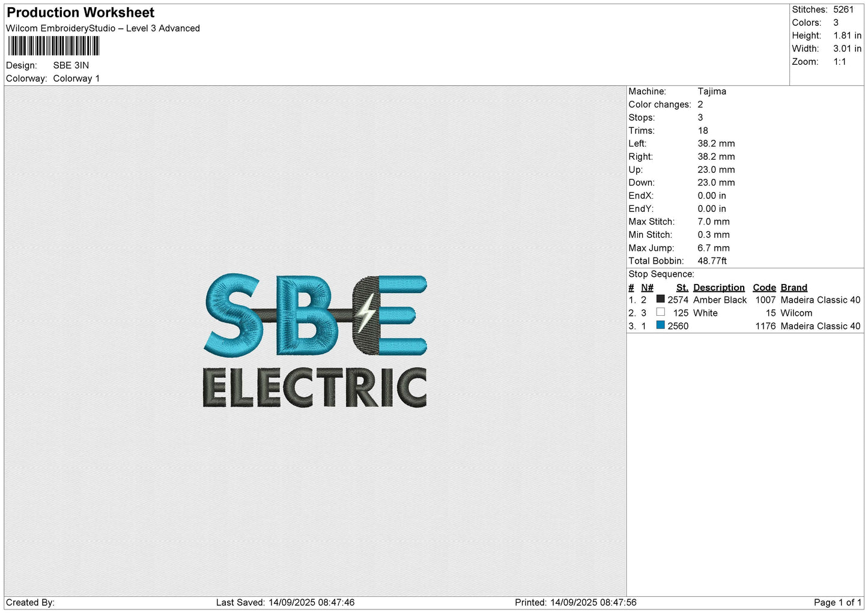Screen dimensions: 868x613
Task: Click the 'Color changes:' label
Action: pos(660,104)
